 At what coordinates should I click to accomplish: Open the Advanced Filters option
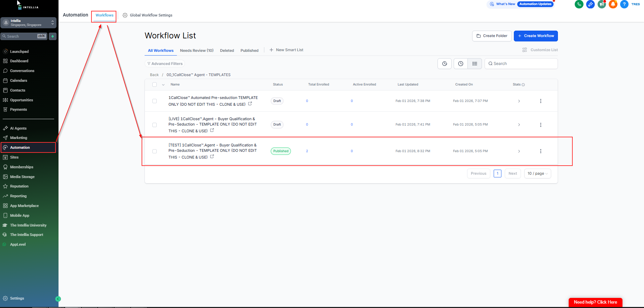(x=165, y=64)
